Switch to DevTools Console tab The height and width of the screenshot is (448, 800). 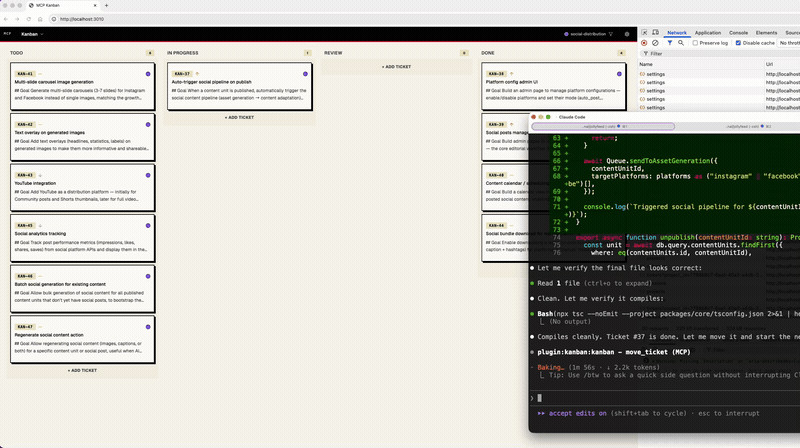(738, 33)
